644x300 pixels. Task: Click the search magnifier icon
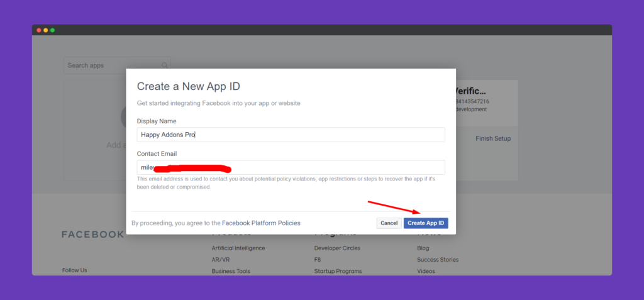(x=165, y=65)
